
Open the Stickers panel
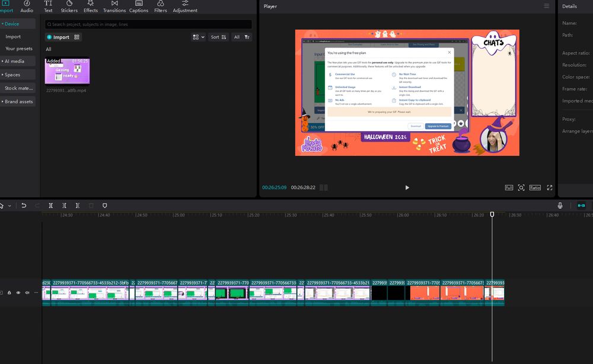pos(69,7)
